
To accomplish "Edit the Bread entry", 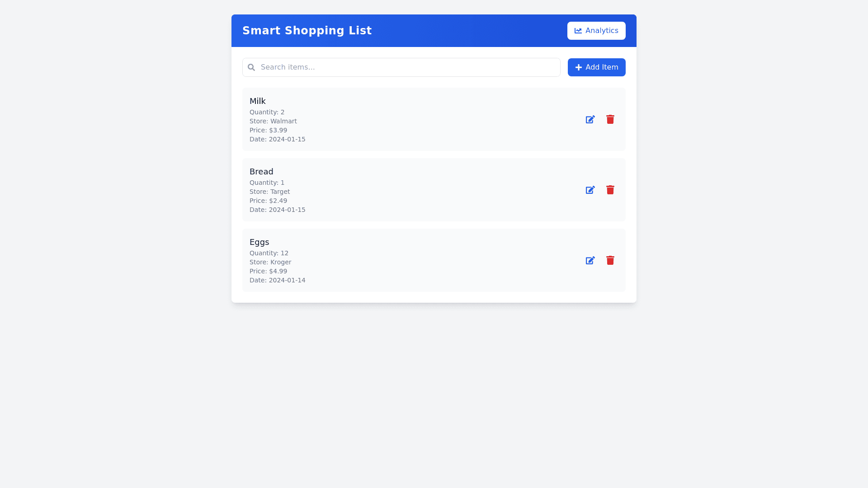I will click(590, 190).
